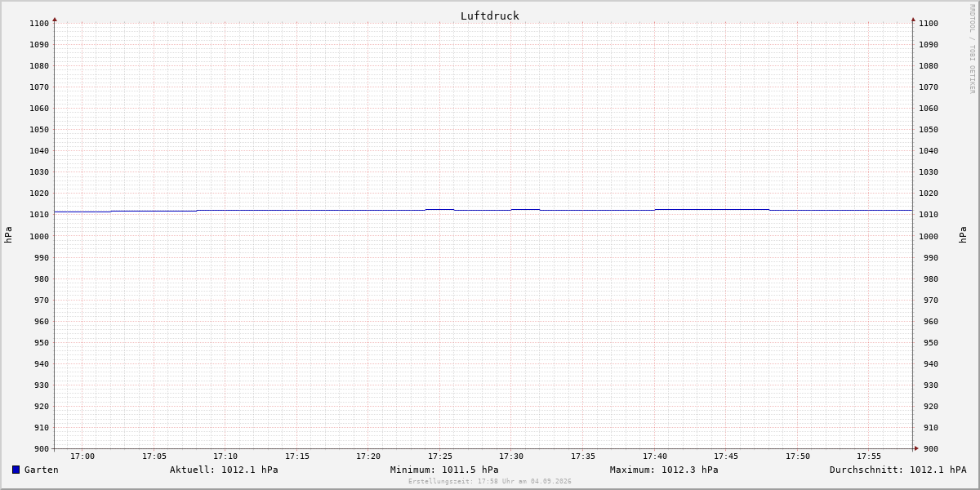This screenshot has height=490, width=980.
Task: Click the right hPa axis unit label
Action: point(963,235)
